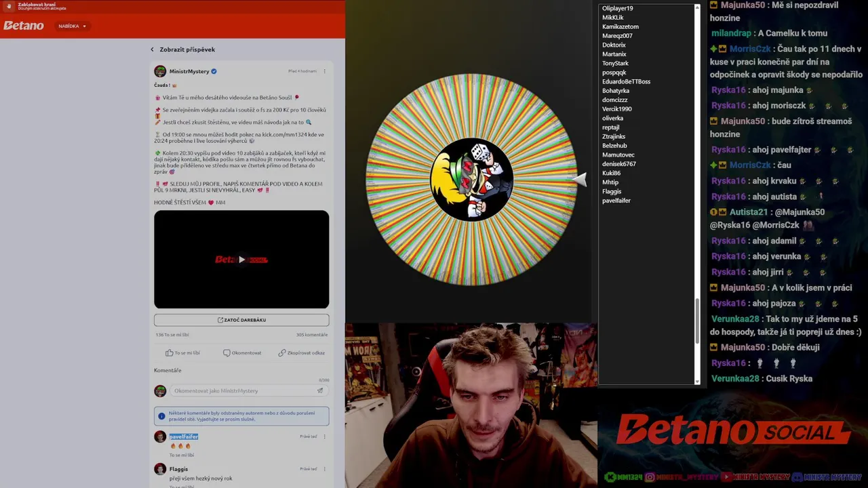Click the entries list scrollbar thumb
Screen dimensions: 868x488
(697, 321)
